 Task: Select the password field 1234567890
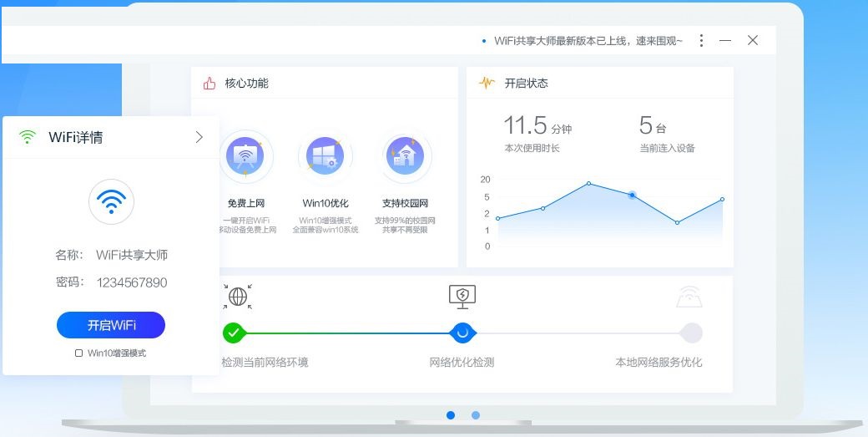coord(132,282)
